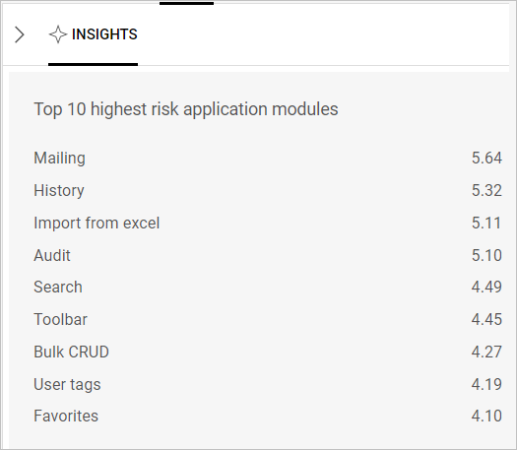The width and height of the screenshot is (517, 450).
Task: Click the 5.11 risk score value
Action: tap(486, 223)
